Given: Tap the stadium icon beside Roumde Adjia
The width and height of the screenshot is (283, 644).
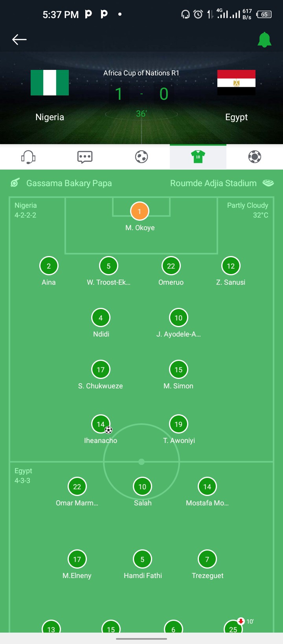Looking at the screenshot, I should click(x=268, y=183).
